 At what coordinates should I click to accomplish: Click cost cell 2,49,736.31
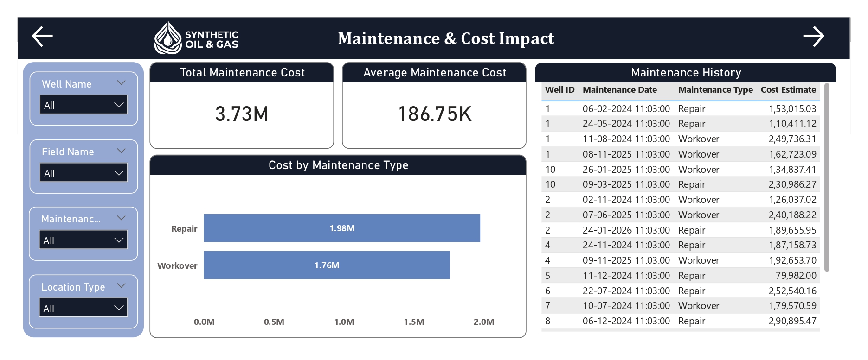click(x=792, y=139)
